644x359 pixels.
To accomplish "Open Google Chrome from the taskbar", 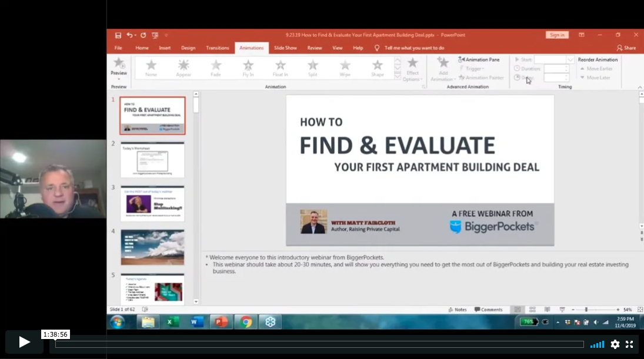I will 246,322.
